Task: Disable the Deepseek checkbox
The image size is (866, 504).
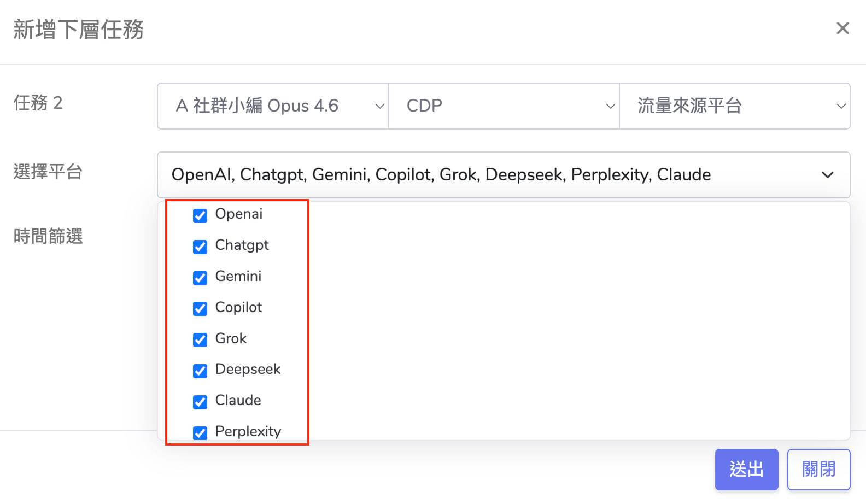Action: click(x=200, y=371)
